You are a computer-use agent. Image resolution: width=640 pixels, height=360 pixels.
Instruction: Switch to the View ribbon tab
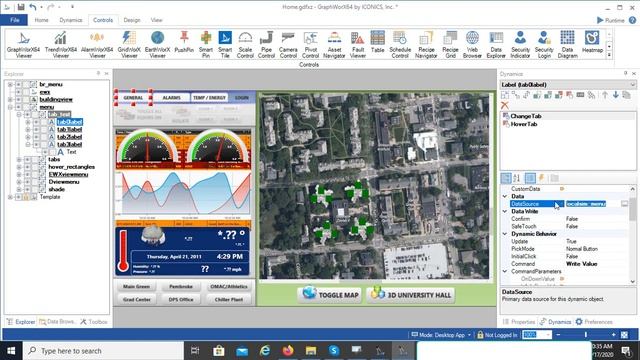[x=156, y=20]
